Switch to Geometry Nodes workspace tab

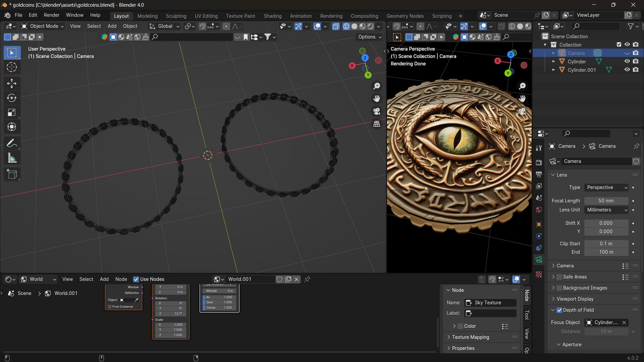[x=405, y=16]
